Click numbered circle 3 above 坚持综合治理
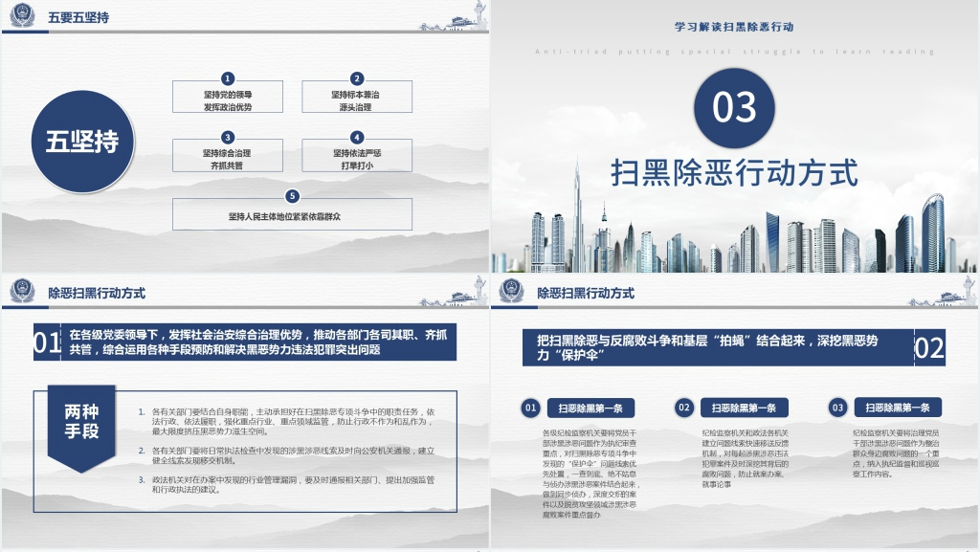This screenshot has width=980, height=552. point(228,137)
